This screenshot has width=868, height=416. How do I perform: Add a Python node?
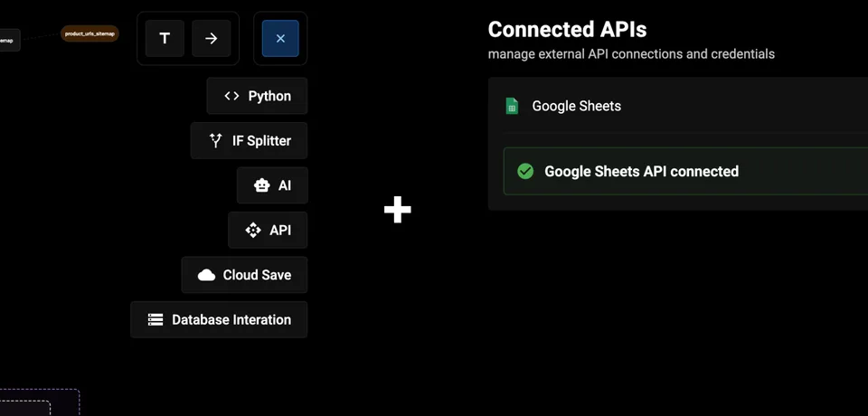[257, 96]
